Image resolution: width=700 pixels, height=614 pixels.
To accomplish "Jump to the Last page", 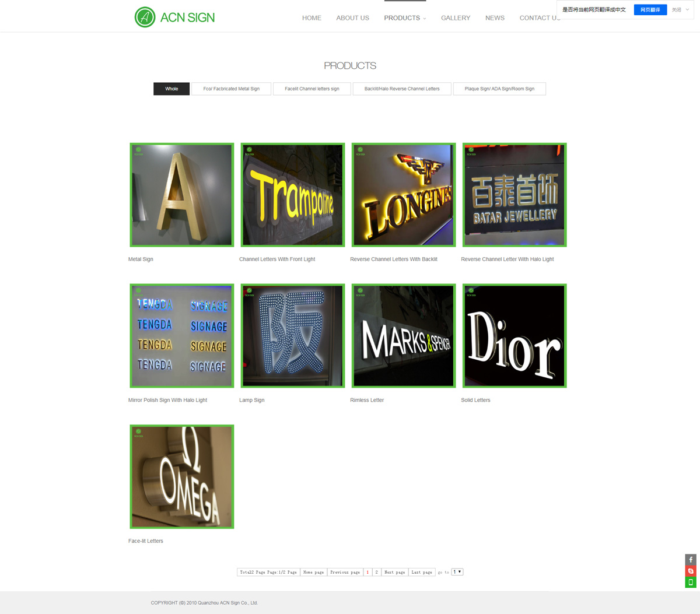I will (422, 572).
